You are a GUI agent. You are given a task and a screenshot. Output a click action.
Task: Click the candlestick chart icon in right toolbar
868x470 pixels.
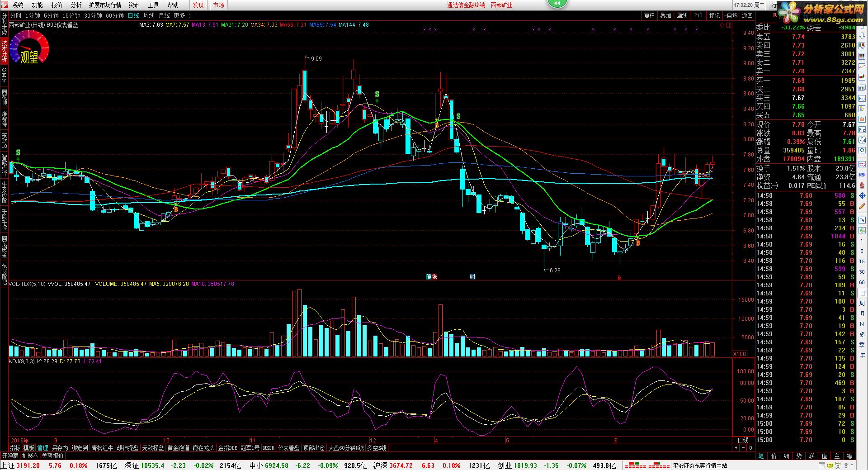862,76
